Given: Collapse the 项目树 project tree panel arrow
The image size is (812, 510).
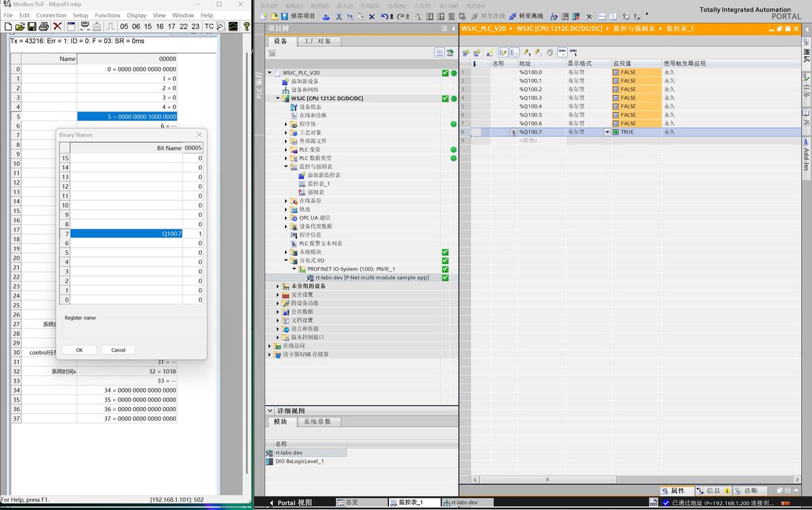Looking at the screenshot, I should [x=453, y=28].
